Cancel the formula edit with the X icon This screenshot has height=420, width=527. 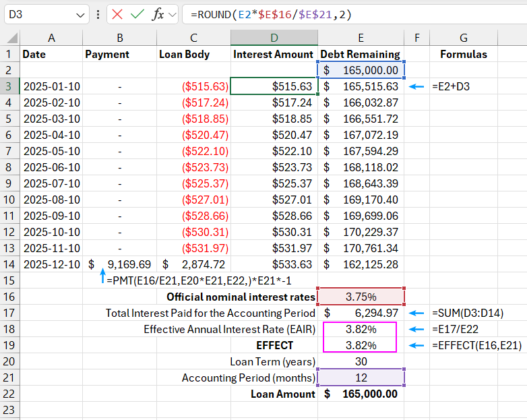(117, 14)
